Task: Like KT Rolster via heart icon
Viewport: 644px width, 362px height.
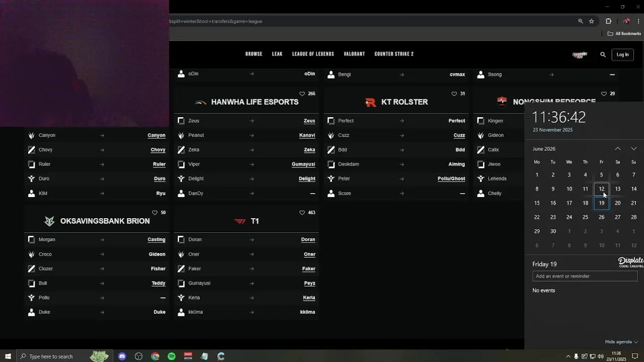Action: pyautogui.click(x=454, y=94)
